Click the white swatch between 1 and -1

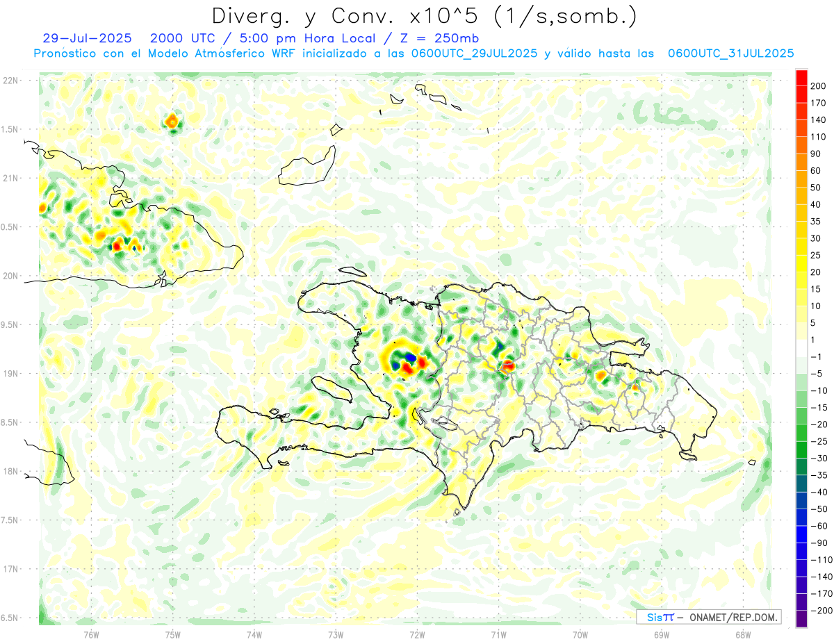coord(801,348)
